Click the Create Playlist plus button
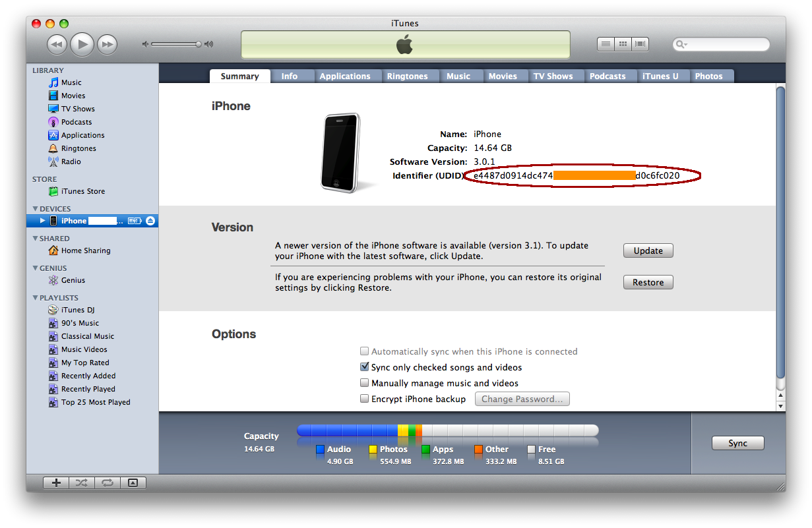The width and height of the screenshot is (812, 528). [x=56, y=483]
